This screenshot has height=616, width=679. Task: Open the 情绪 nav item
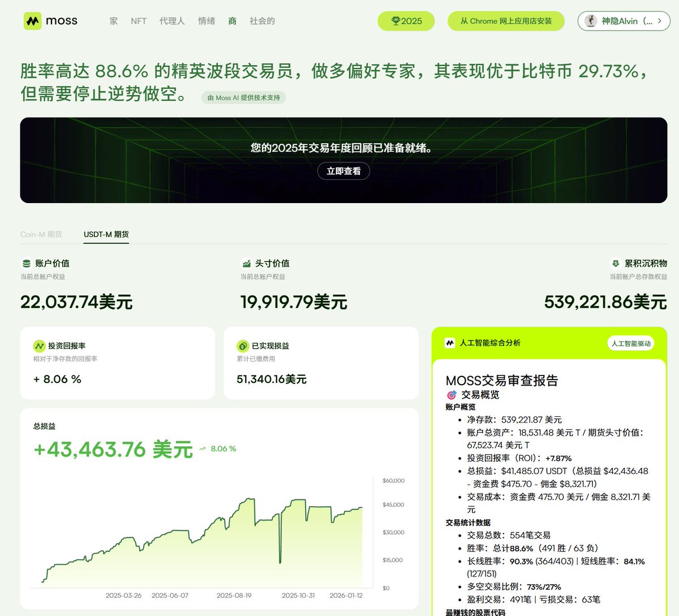click(x=207, y=21)
